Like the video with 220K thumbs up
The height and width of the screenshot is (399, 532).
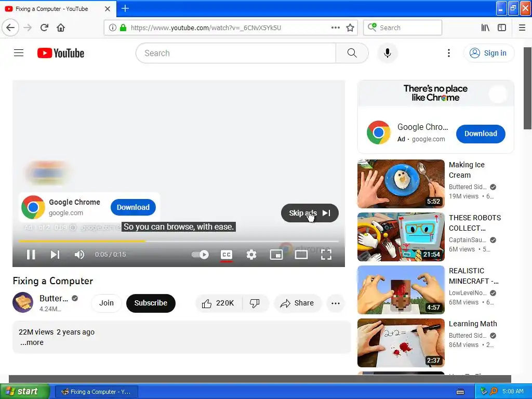218,303
